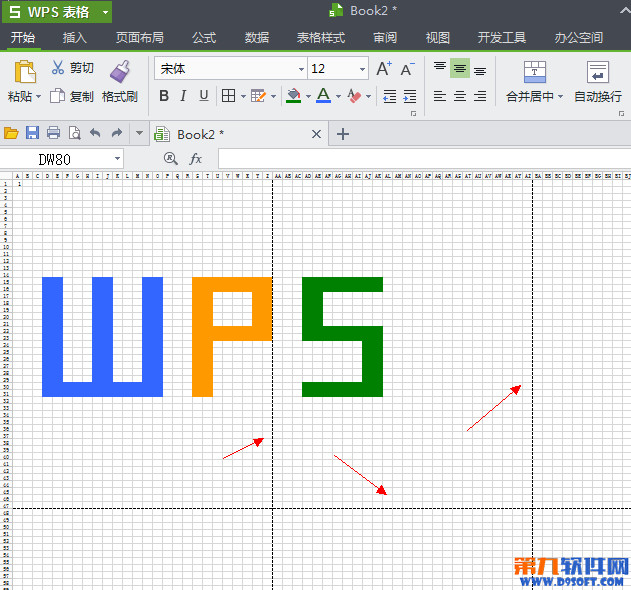Click the Print icon in quick toolbar
The image size is (631, 590).
pyautogui.click(x=53, y=133)
